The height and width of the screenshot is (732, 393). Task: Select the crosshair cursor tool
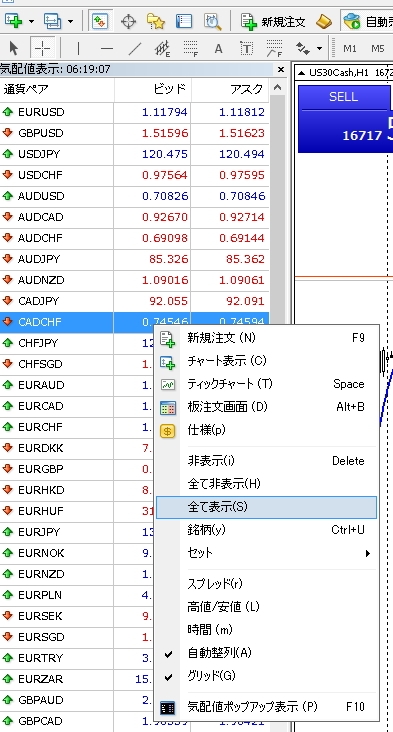coord(42,48)
